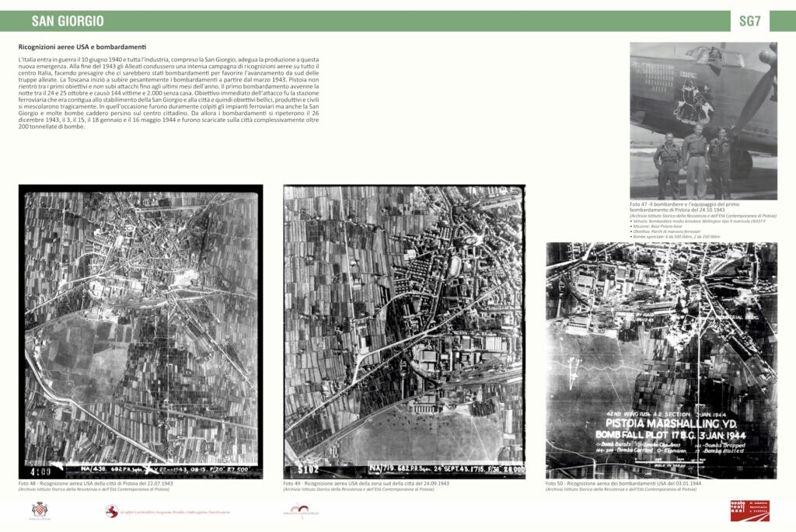
Task: Click the caption 'Foto 47 - Il bombardiere e l'equipaggio'
Action: point(684,207)
